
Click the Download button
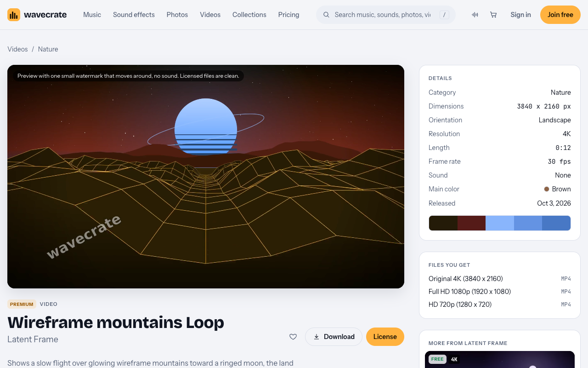pos(334,337)
